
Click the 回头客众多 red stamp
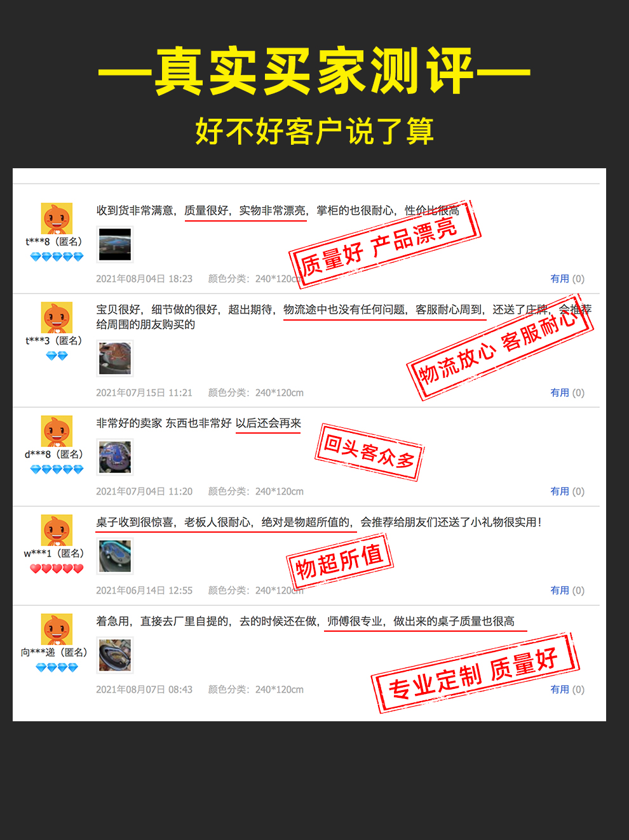pos(369,452)
